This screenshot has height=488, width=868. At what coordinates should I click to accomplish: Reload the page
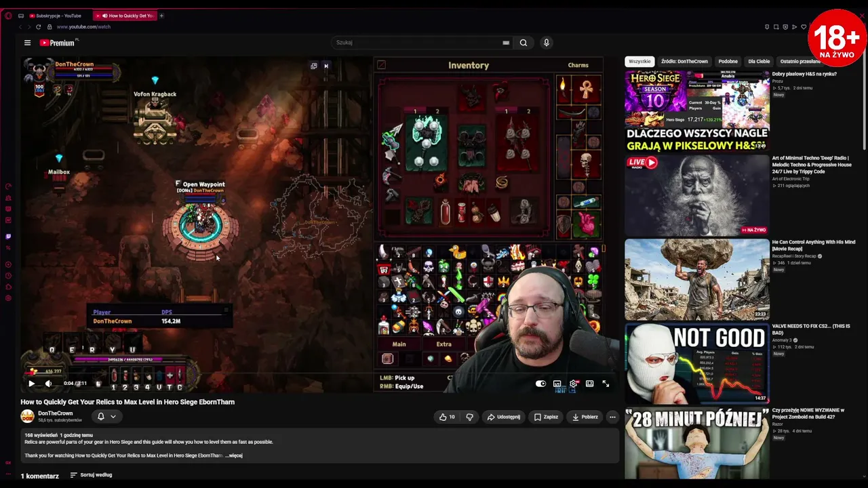click(38, 27)
